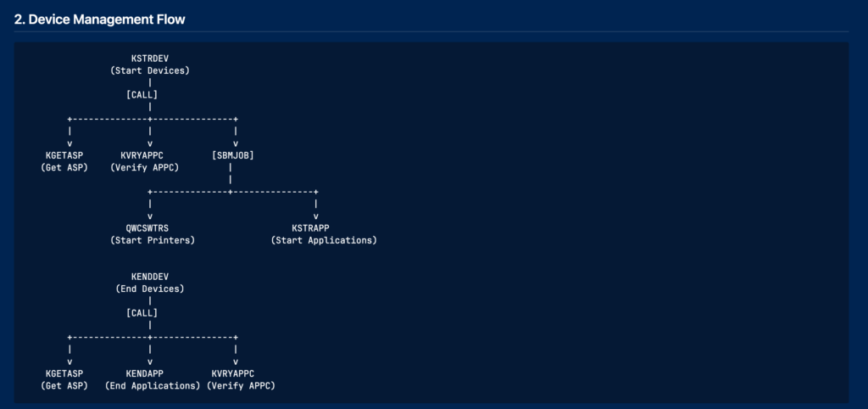Click KGETASP in the KSTRDEV flow

[64, 156]
